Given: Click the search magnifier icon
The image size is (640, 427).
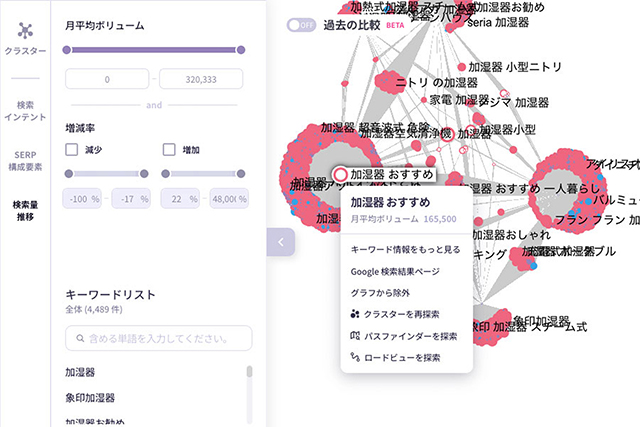Looking at the screenshot, I should pyautogui.click(x=82, y=338).
